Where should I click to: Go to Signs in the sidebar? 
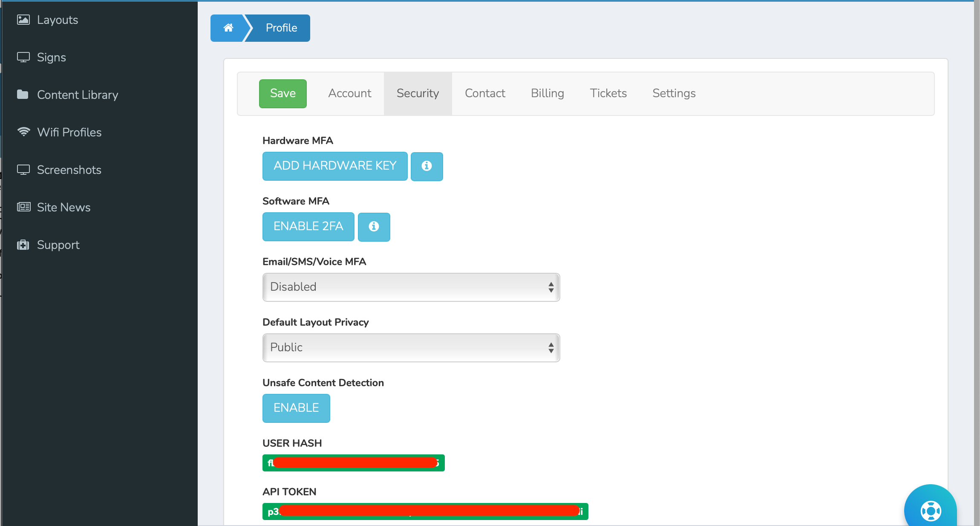click(x=51, y=58)
